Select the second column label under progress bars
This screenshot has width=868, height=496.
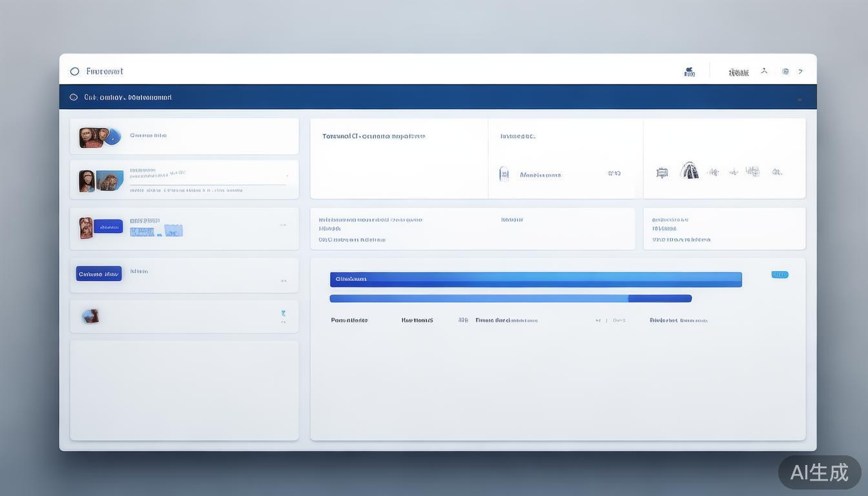(417, 320)
